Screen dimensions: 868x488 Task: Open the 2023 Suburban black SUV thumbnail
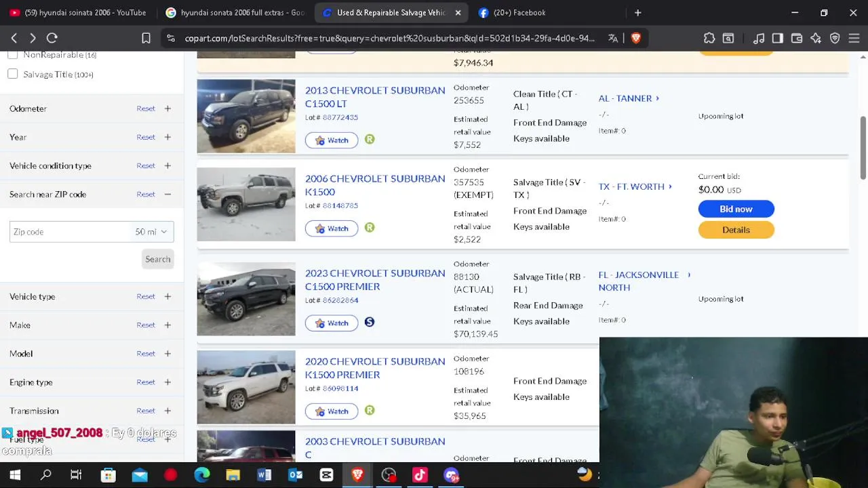[246, 299]
